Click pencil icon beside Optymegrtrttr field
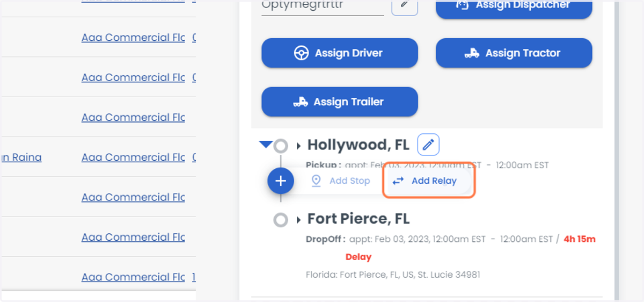Viewport: 644px width, 302px height. point(405,5)
